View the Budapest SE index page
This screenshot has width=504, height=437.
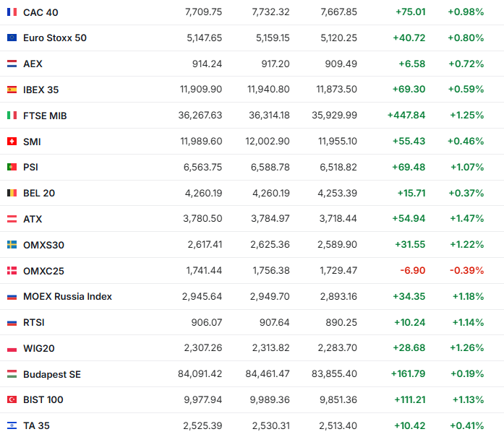(51, 374)
